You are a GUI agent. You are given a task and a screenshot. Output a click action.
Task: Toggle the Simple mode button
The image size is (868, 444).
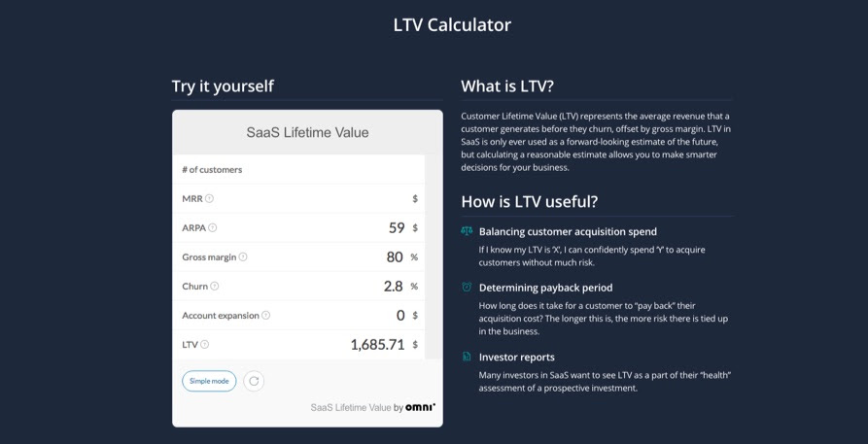pos(209,381)
